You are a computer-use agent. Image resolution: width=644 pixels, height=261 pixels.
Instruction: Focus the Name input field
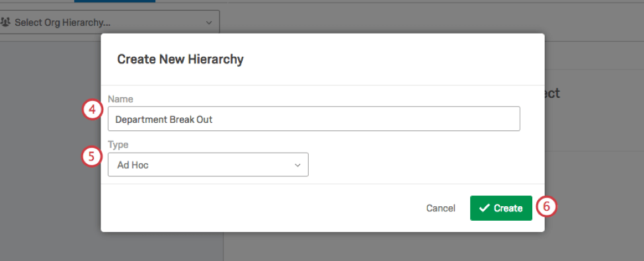click(314, 119)
